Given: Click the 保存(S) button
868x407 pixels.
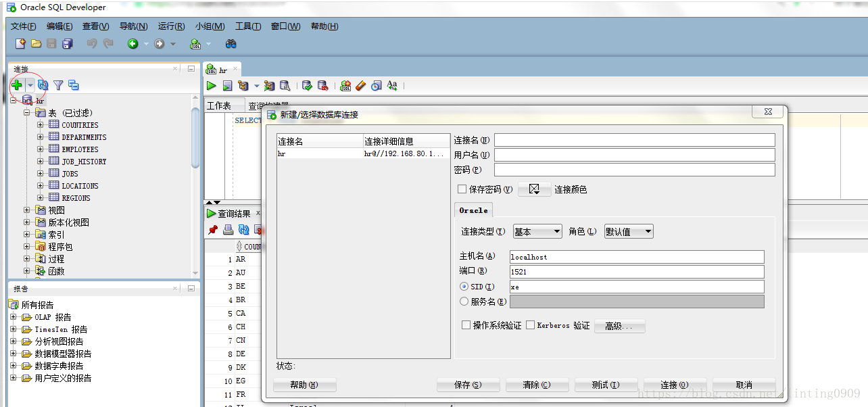Looking at the screenshot, I should click(468, 385).
